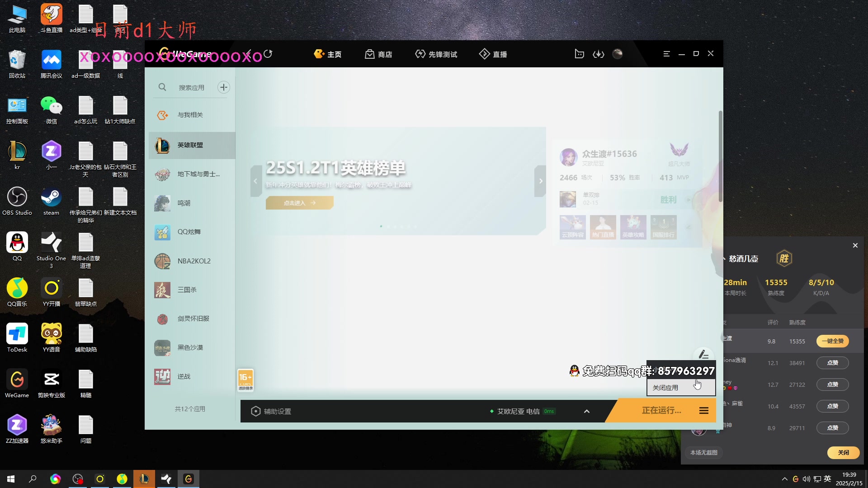Image resolution: width=868 pixels, height=488 pixels.
Task: Open 腾讯会议 desktop icon
Action: [52, 64]
